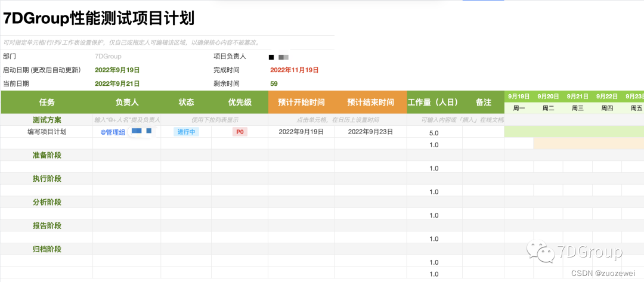Viewport: 644px width, 282px height.
Task: Click the 备注 column header
Action: click(x=484, y=102)
